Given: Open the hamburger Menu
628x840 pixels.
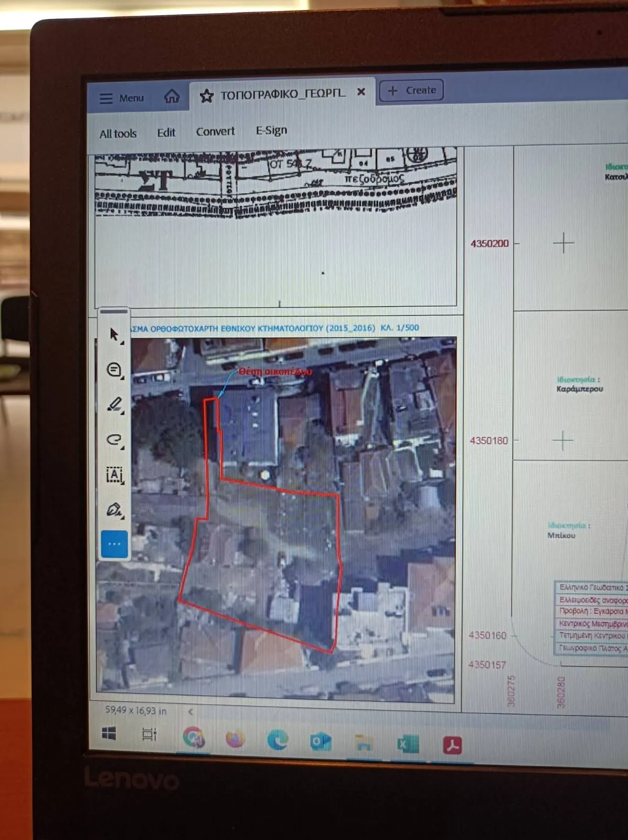Looking at the screenshot, I should pyautogui.click(x=121, y=98).
